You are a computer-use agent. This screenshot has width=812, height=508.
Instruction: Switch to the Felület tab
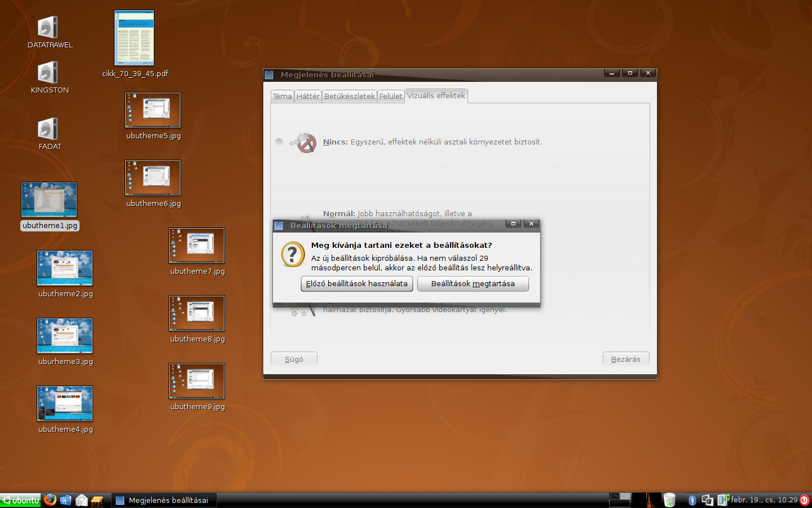point(391,96)
